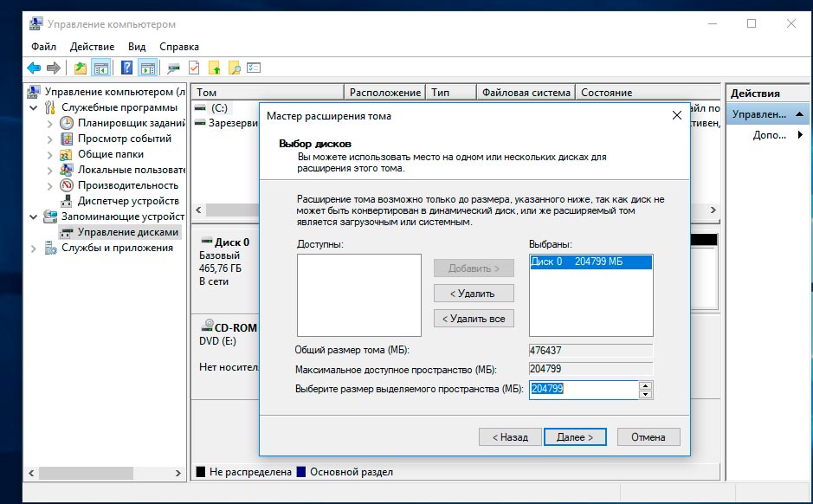Screen dimensions: 813x504
Task: Click the red checkmark sheet toolbar icon
Action: 194,68
